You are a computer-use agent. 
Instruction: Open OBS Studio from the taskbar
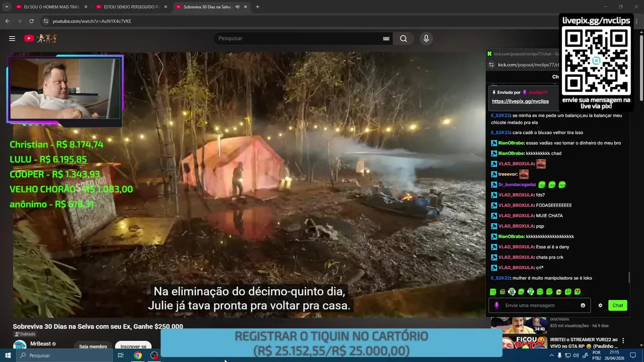tap(154, 355)
